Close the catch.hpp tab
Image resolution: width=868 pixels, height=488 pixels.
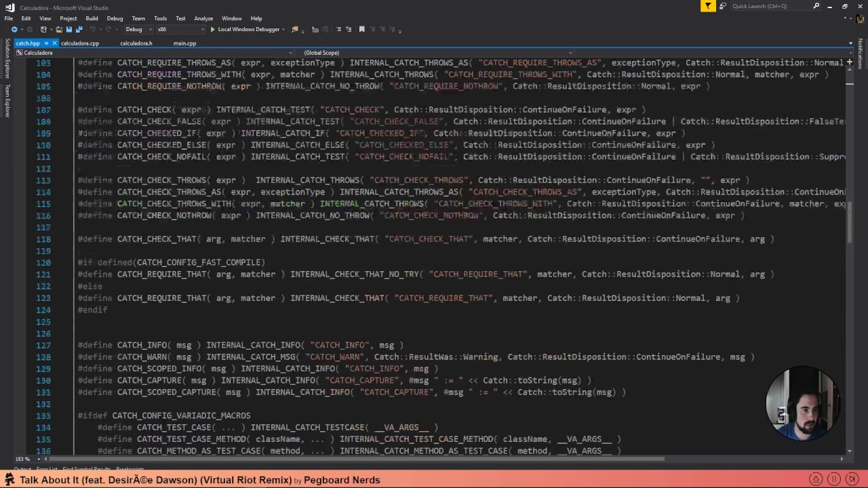click(x=54, y=43)
